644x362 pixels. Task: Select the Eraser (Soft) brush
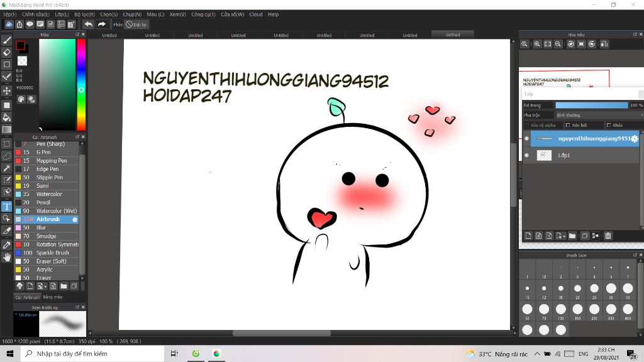click(x=47, y=261)
